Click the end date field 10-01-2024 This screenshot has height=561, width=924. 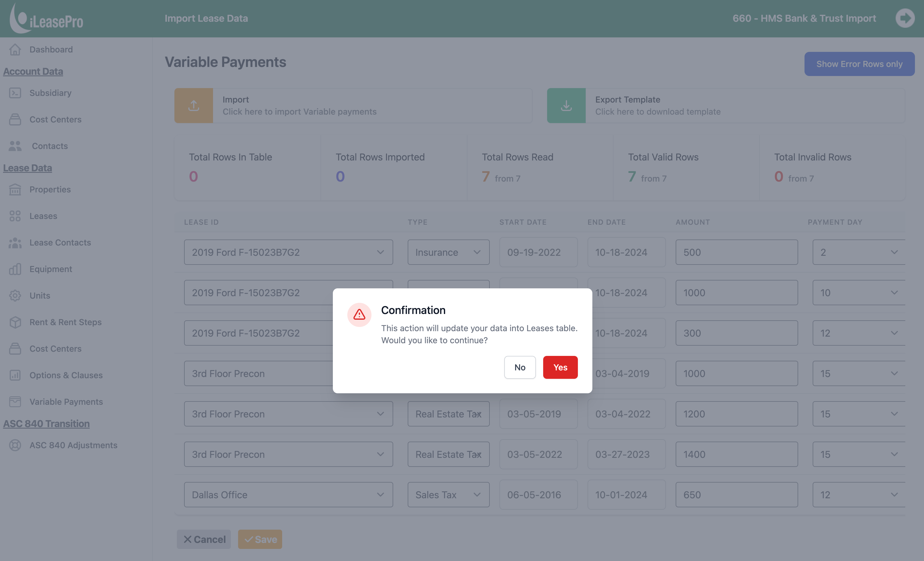(x=626, y=495)
